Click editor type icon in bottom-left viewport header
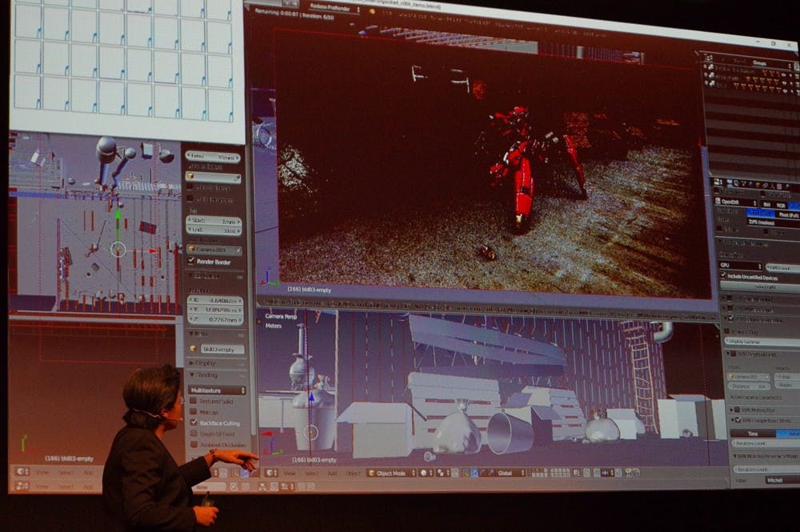 coord(22,472)
